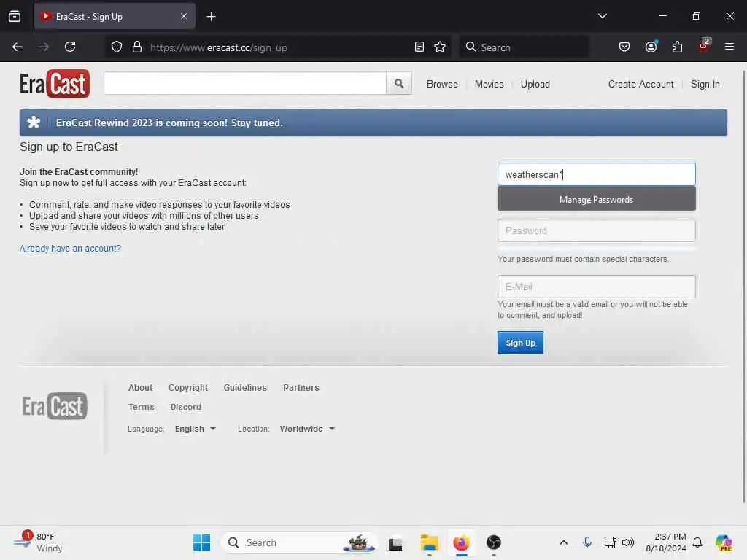The height and width of the screenshot is (560, 747).
Task: Open the Copyright footer link
Action: [188, 388]
